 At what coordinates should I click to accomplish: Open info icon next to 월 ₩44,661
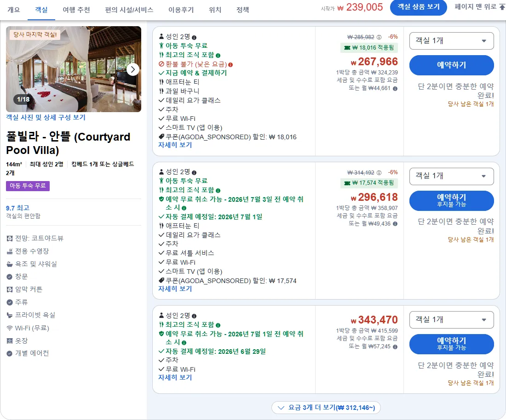[x=395, y=88]
